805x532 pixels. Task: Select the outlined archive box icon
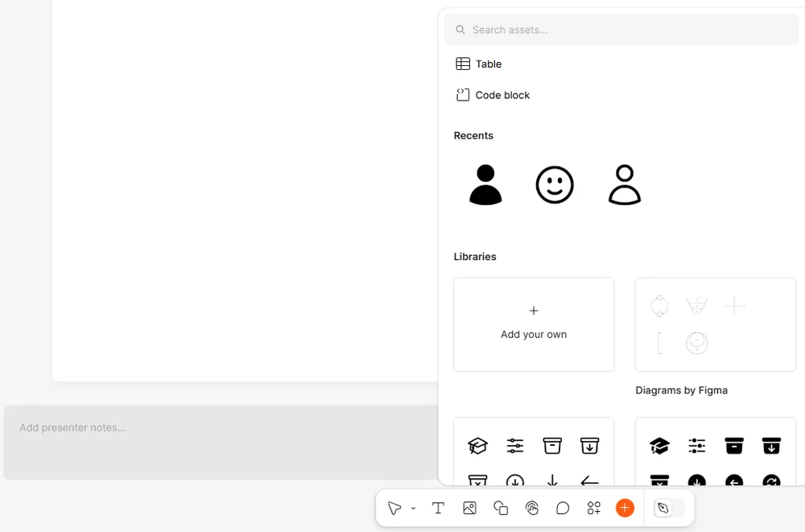(x=552, y=446)
